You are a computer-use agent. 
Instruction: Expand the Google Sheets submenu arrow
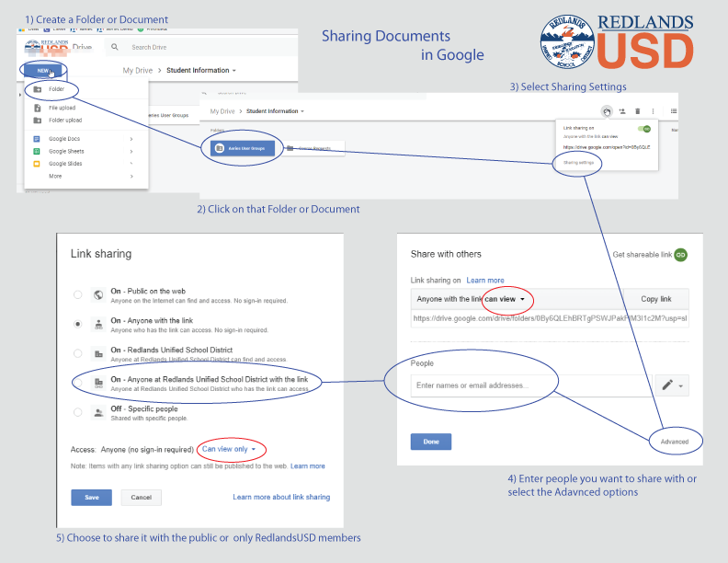(131, 152)
